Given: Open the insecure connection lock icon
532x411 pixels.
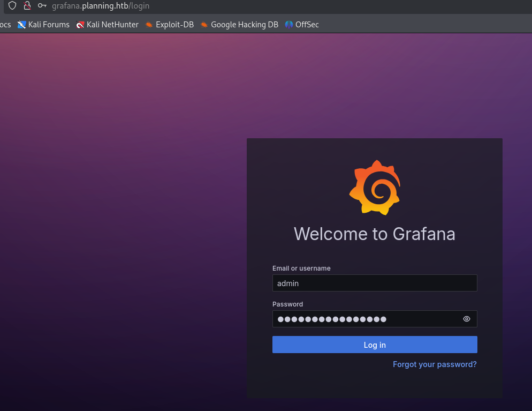Looking at the screenshot, I should (27, 6).
